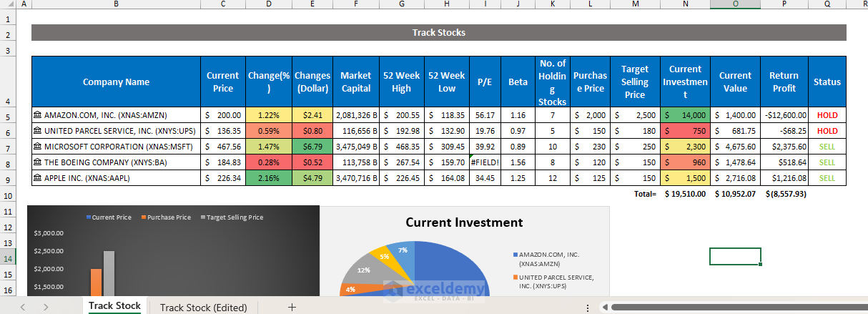Select column B header
Image resolution: width=868 pixels, height=314 pixels.
(116, 4)
